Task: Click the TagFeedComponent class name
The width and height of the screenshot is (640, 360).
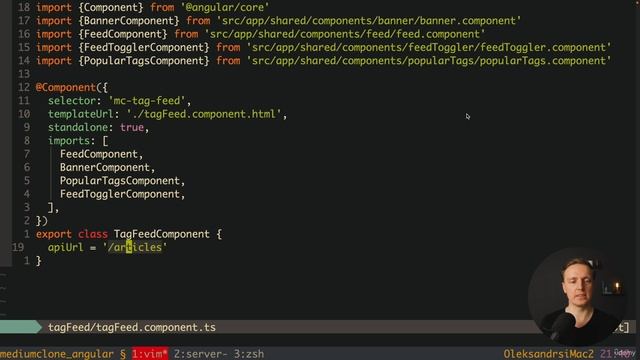Action: click(162, 234)
